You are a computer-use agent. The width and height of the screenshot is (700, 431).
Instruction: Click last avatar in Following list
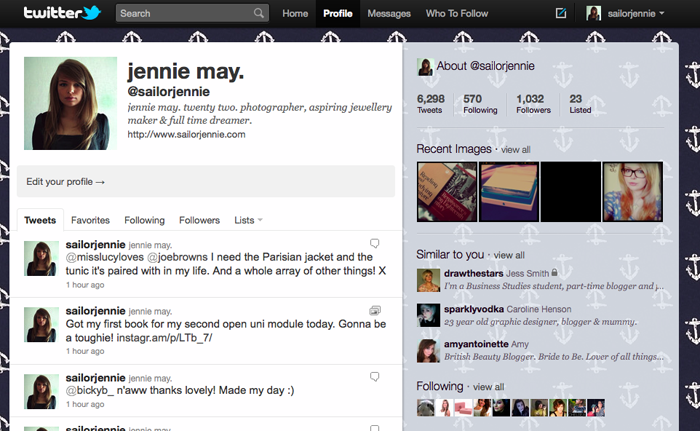click(596, 408)
